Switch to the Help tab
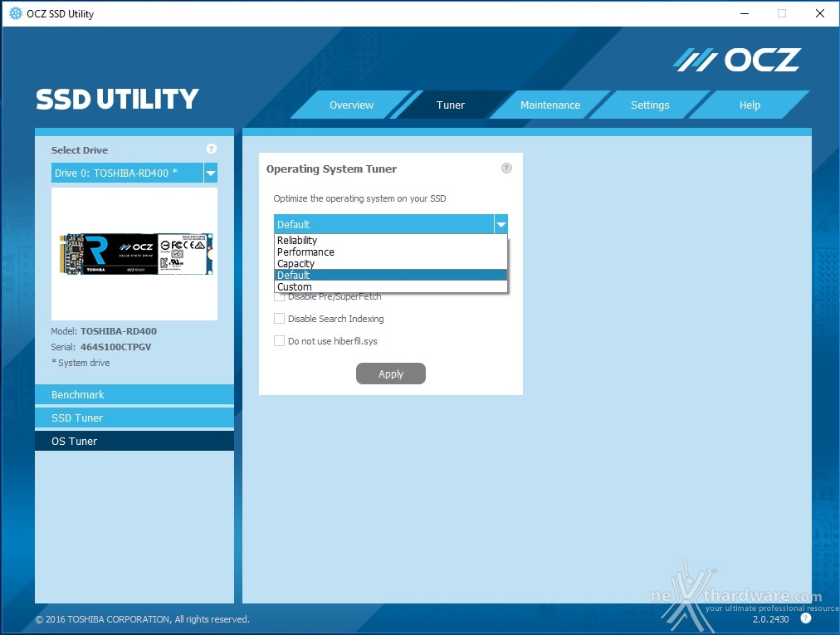840x635 pixels. (750, 105)
